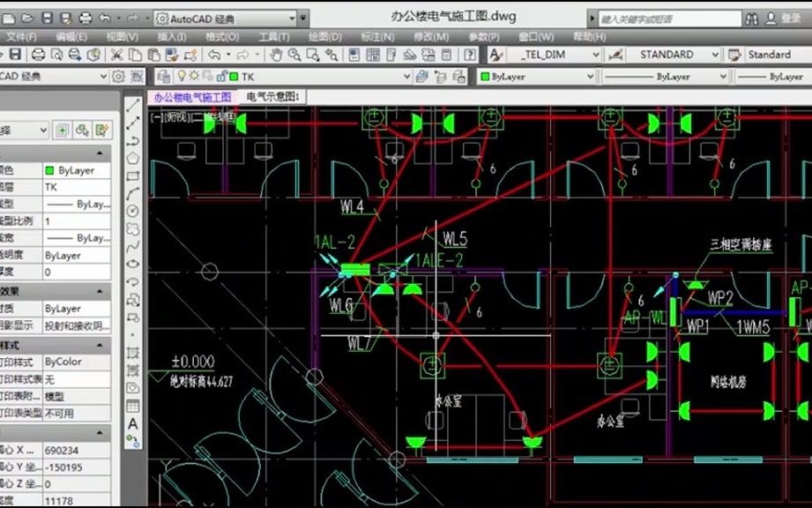Click the Plot printer icon in Quick Access
Viewport: 812px width, 508px height.
[85, 19]
